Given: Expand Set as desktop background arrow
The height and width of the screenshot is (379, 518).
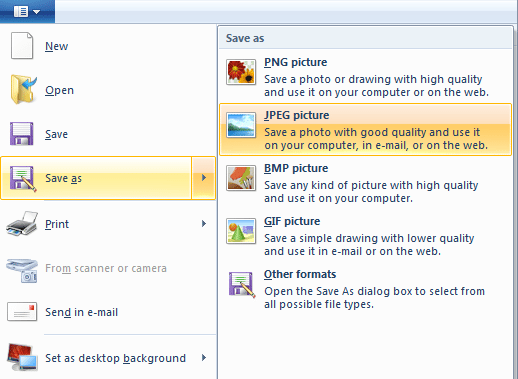Looking at the screenshot, I should click(x=204, y=358).
